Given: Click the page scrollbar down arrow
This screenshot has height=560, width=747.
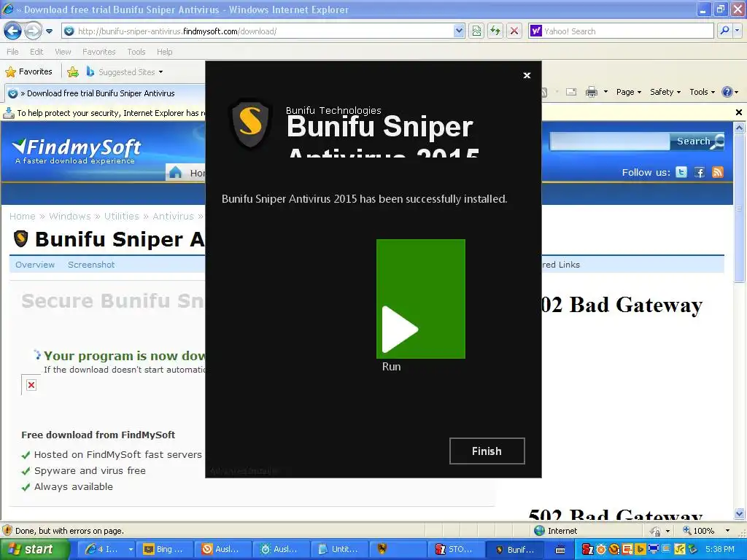Looking at the screenshot, I should click(x=740, y=514).
